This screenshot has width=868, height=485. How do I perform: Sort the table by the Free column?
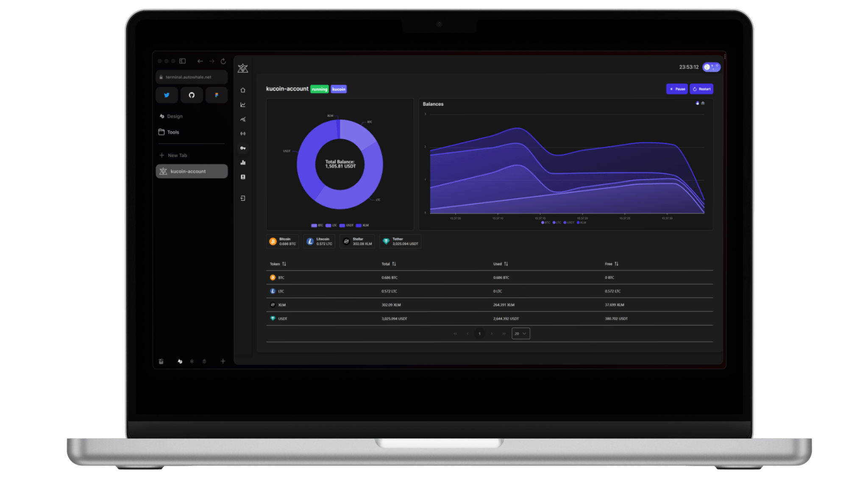point(612,264)
